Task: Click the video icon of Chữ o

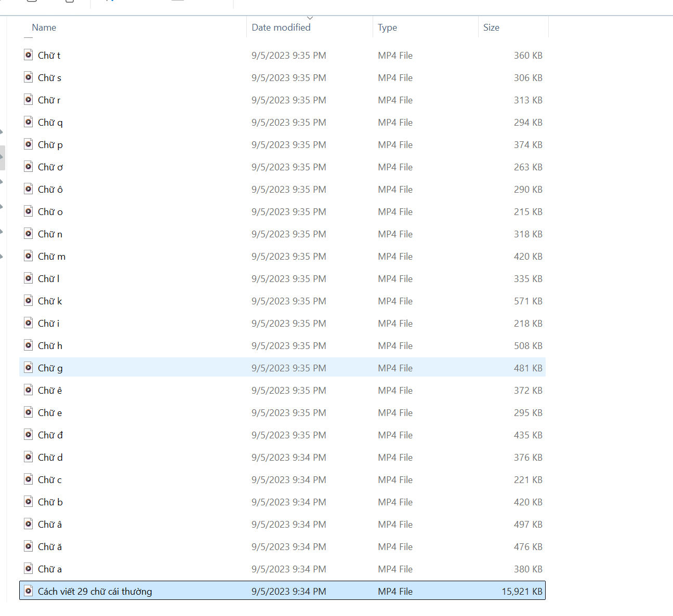Action: (29, 211)
